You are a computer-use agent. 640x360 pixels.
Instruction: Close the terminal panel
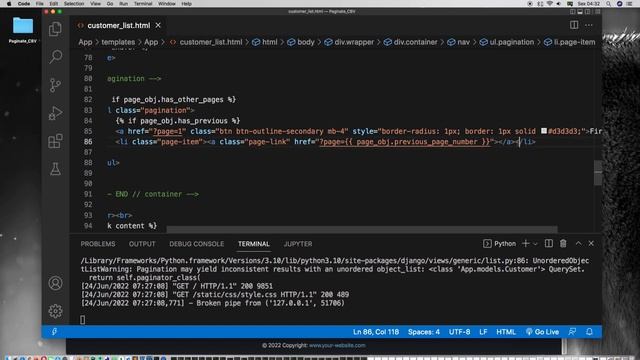coord(591,243)
